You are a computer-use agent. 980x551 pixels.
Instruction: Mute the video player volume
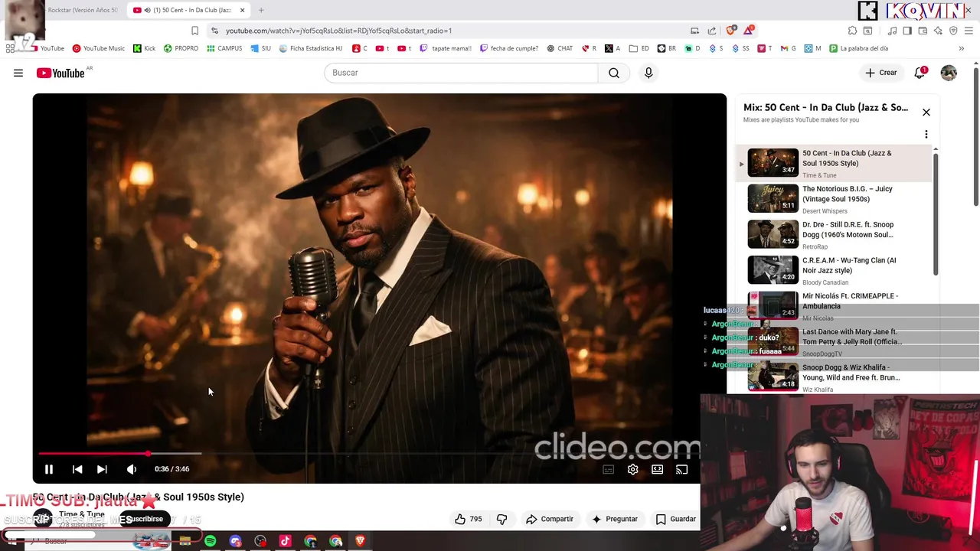click(132, 469)
